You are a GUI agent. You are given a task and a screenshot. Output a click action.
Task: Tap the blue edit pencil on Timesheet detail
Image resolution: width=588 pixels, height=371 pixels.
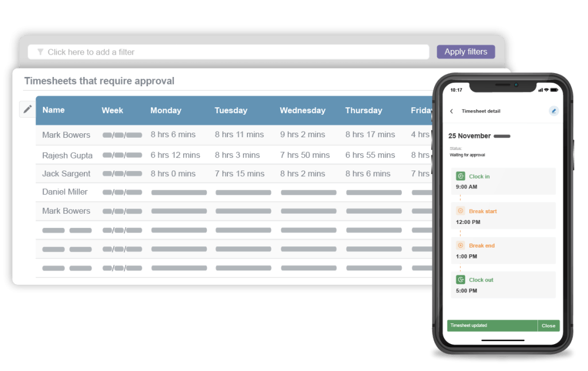[553, 111]
